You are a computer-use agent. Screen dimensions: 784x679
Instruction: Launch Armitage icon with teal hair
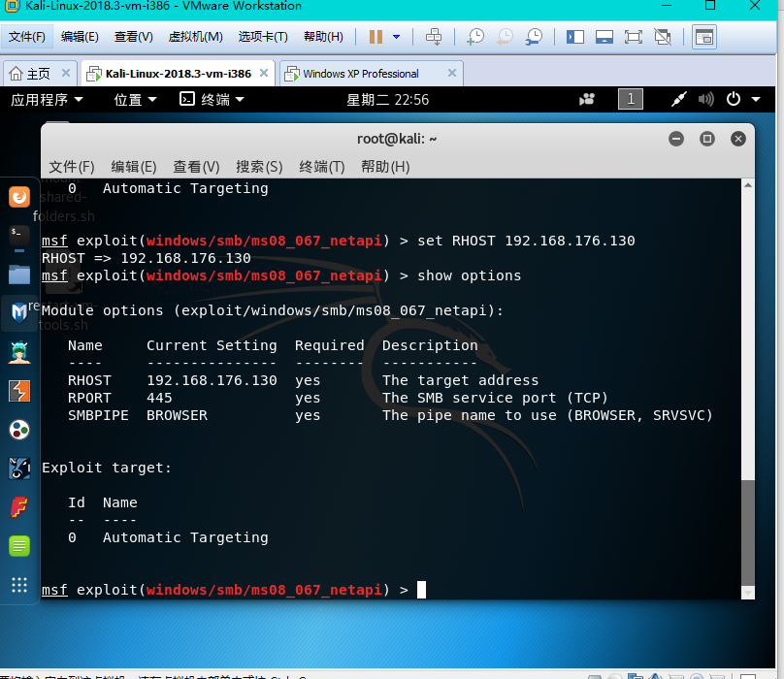pos(19,352)
